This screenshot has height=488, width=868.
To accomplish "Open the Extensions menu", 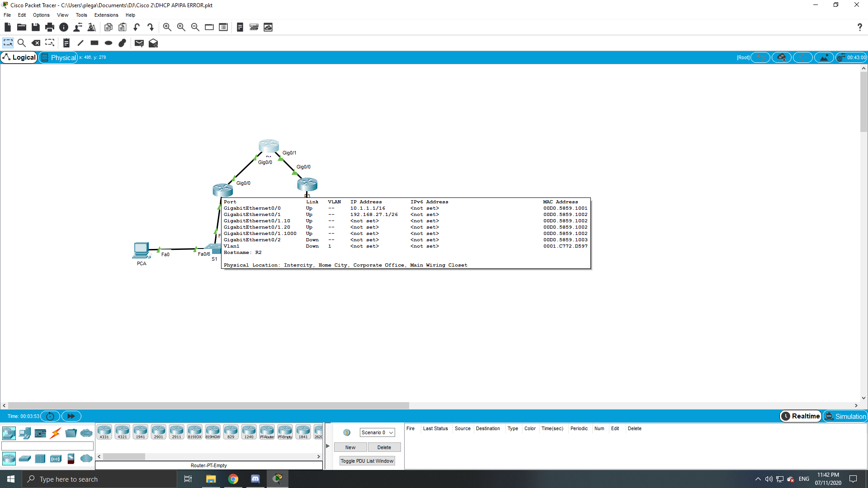I will click(106, 15).
